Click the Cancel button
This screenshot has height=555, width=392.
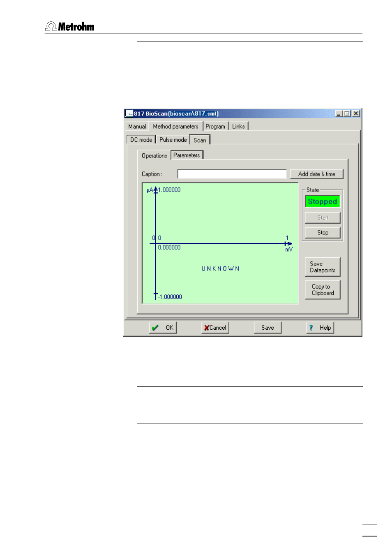(x=215, y=328)
